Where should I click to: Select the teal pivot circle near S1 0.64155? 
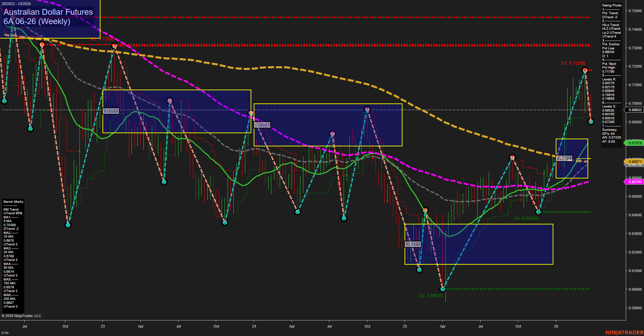(538, 212)
